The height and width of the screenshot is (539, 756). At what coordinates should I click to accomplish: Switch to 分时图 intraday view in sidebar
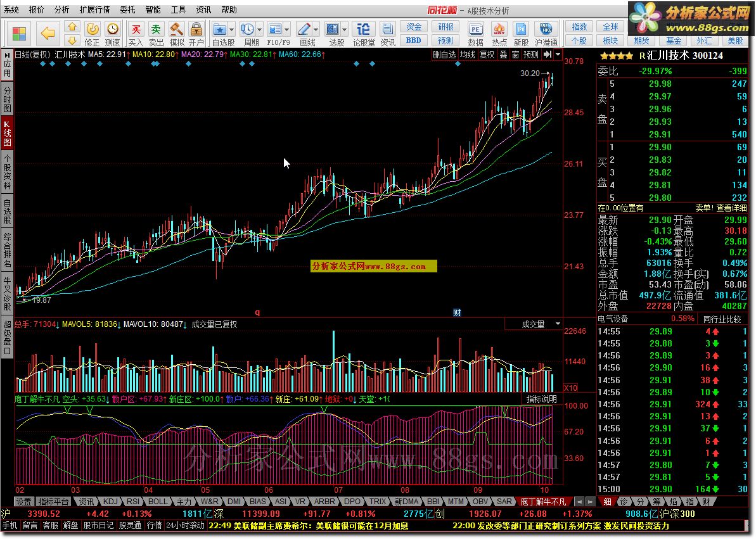coord(7,98)
